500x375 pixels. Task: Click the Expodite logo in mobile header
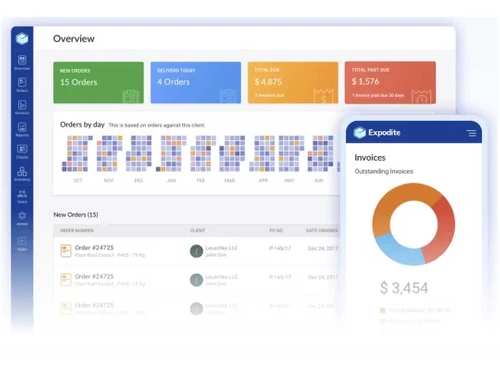tap(377, 133)
